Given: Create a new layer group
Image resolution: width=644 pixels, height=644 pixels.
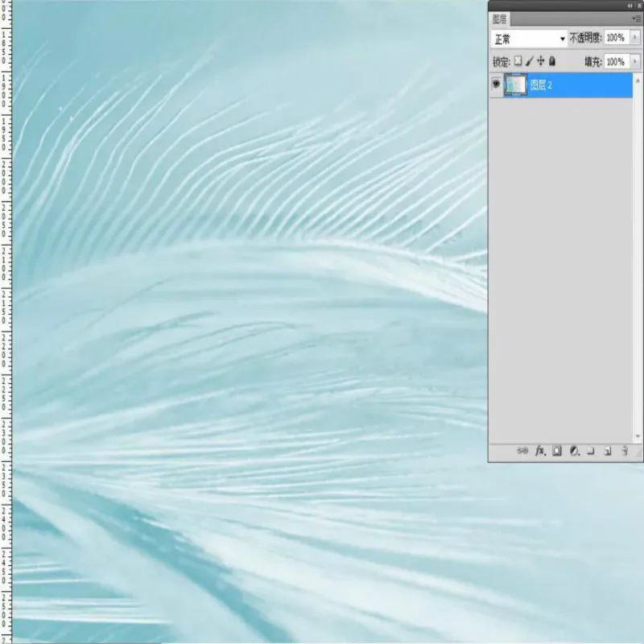Looking at the screenshot, I should click(591, 451).
